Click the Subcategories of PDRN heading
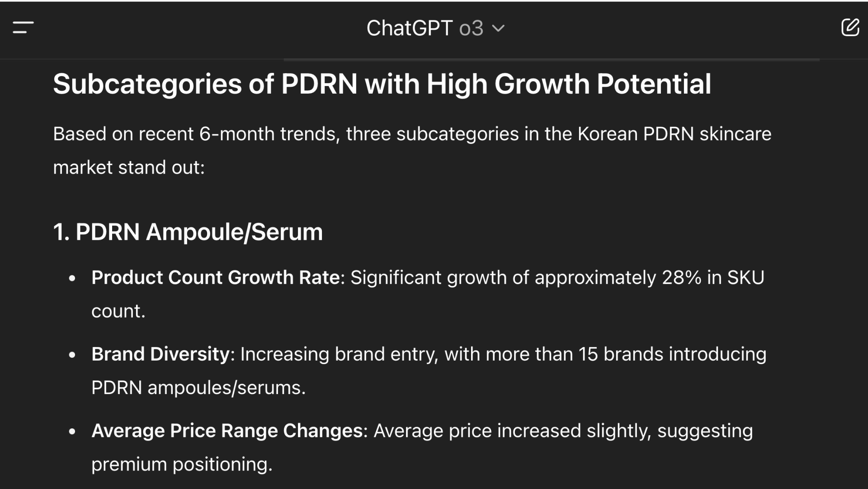The image size is (868, 489). tap(382, 84)
